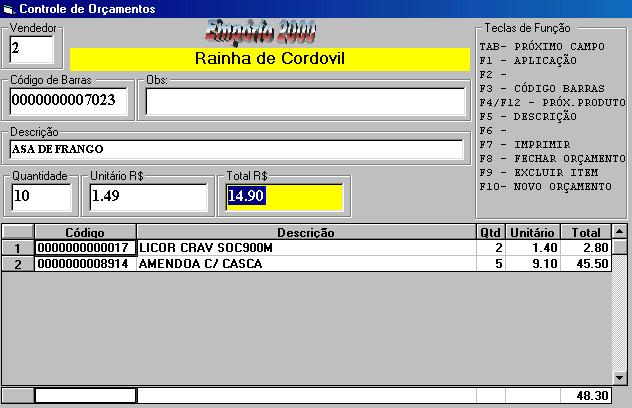Click the grid scroll down arrow
The image size is (632, 408).
coord(620,377)
